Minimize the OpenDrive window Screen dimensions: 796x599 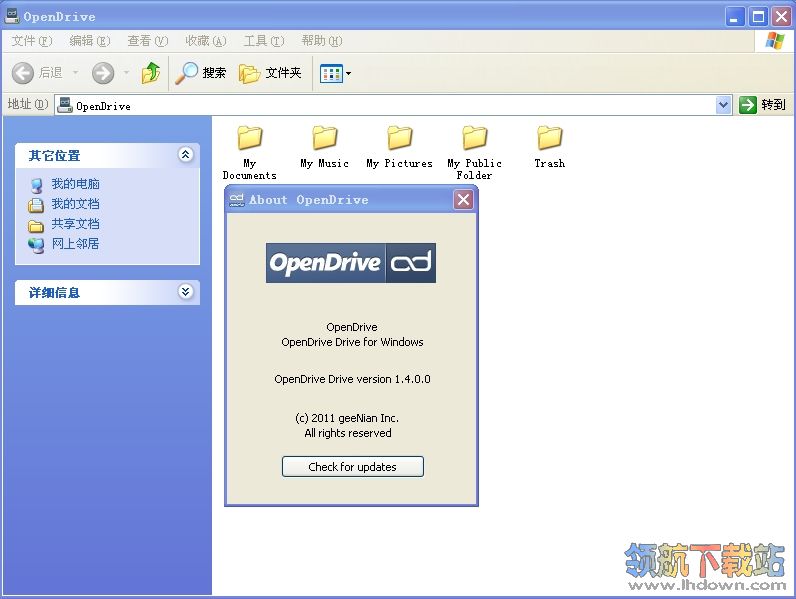[734, 17]
